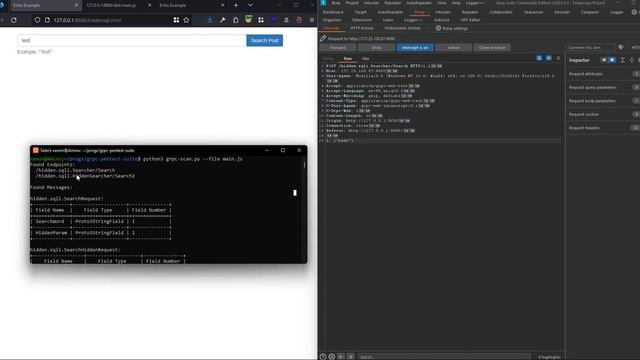This screenshot has width=640, height=360.
Task: Select the Hex editor view tab
Action: pyautogui.click(x=365, y=59)
